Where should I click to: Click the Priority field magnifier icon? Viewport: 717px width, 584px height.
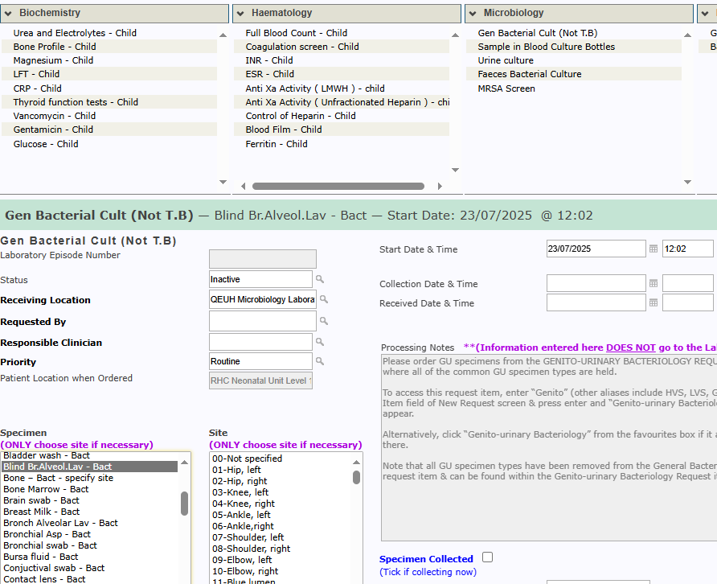(321, 361)
